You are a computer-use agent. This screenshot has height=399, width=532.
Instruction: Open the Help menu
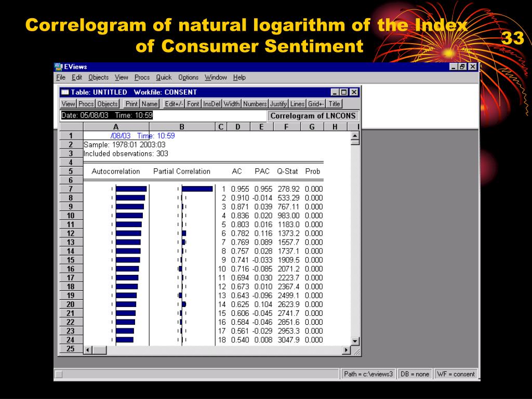click(239, 77)
